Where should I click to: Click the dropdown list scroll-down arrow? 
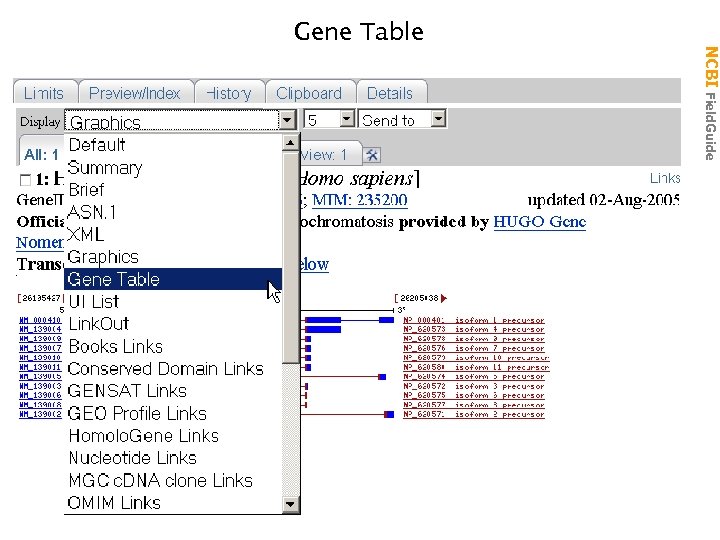pos(291,504)
